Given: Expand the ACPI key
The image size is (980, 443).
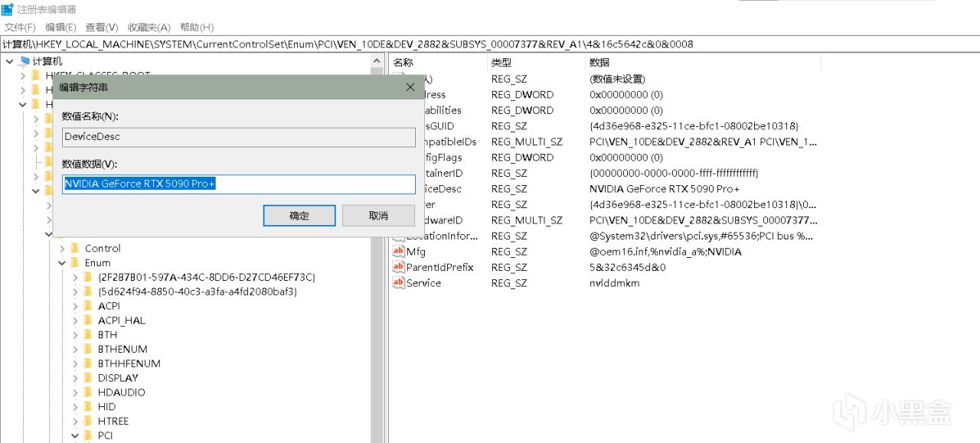Looking at the screenshot, I should 76,306.
